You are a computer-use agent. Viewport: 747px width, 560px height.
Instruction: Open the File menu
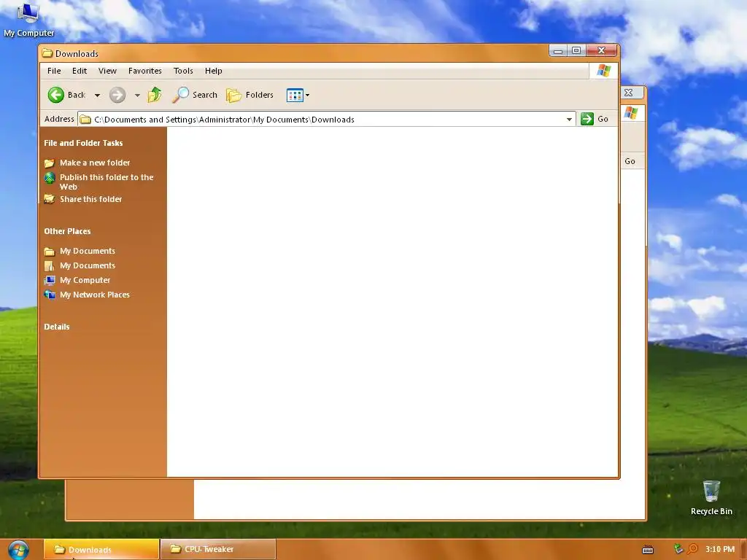54,71
